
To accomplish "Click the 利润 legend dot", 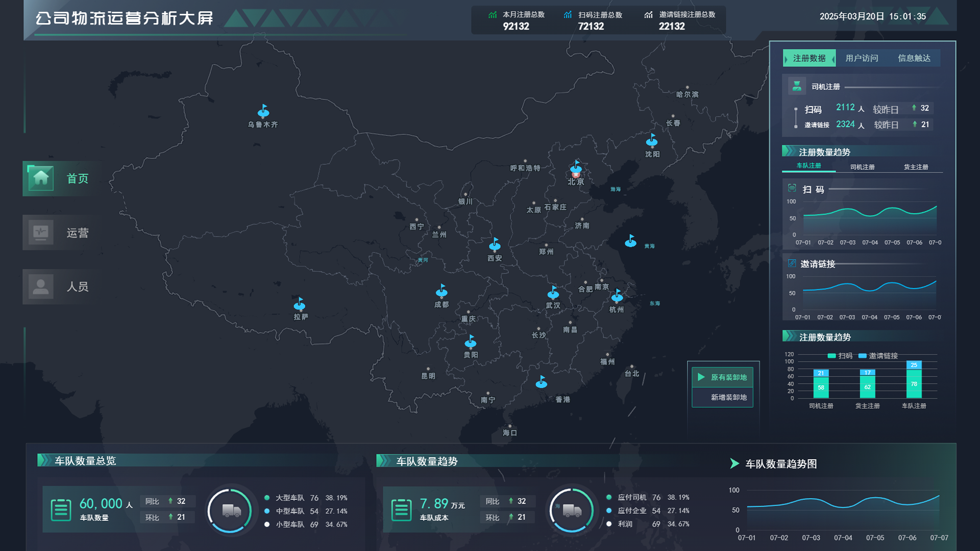I will tap(609, 523).
